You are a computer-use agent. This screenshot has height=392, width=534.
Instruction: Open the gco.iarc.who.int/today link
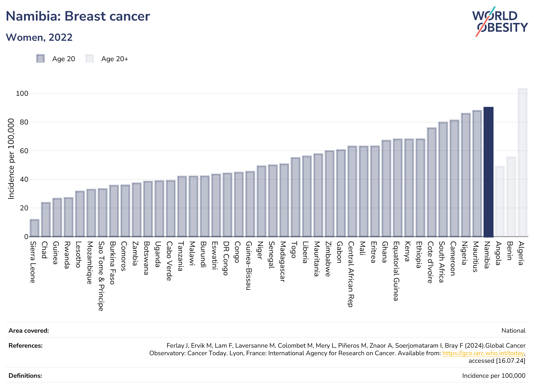pyautogui.click(x=483, y=353)
